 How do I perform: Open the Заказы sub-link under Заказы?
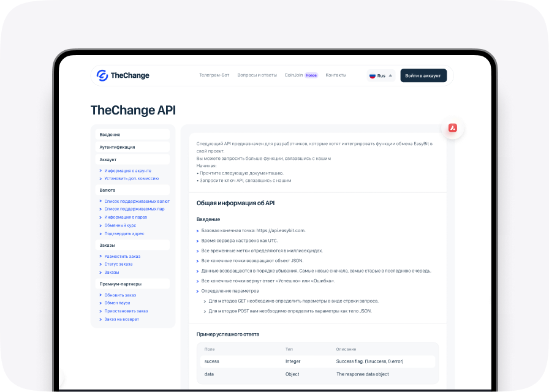coord(112,273)
